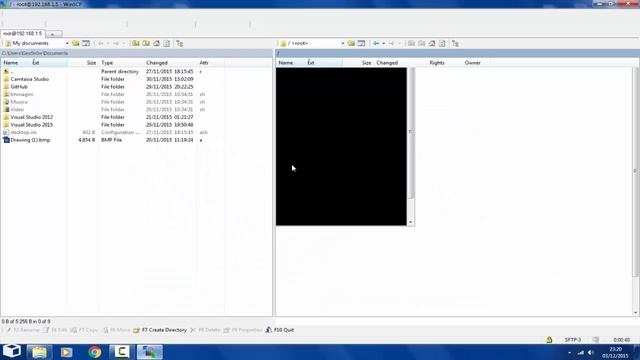Click the F4 Edit button
Viewport: 640px width, 360px height.
point(55,330)
